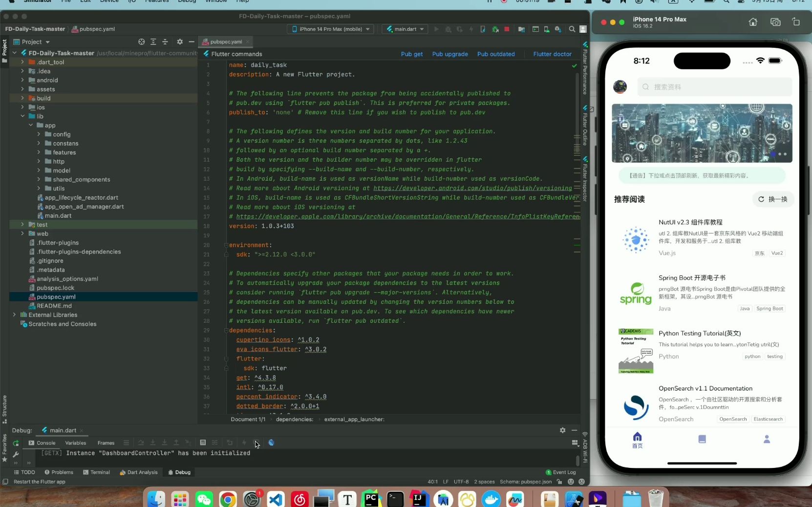Toggle the Structure side tool window tab
The height and width of the screenshot is (507, 812).
pos(4,409)
